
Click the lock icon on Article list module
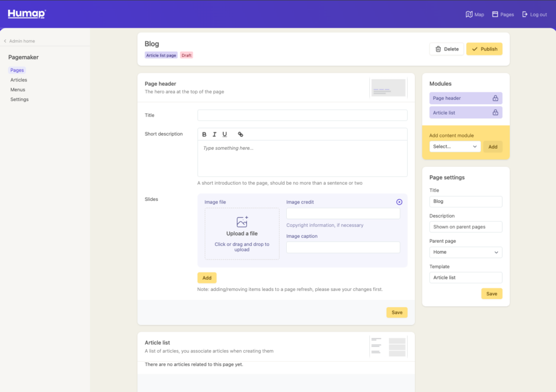(x=495, y=112)
